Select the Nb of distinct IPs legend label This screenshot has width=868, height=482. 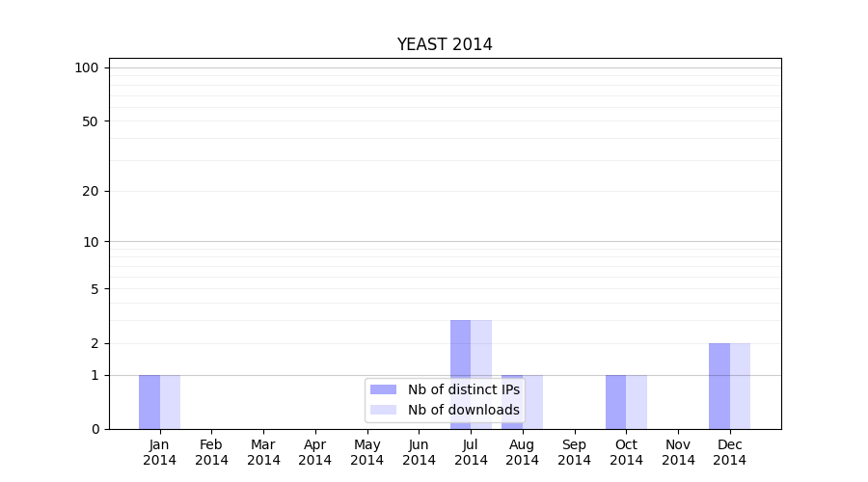tap(463, 389)
